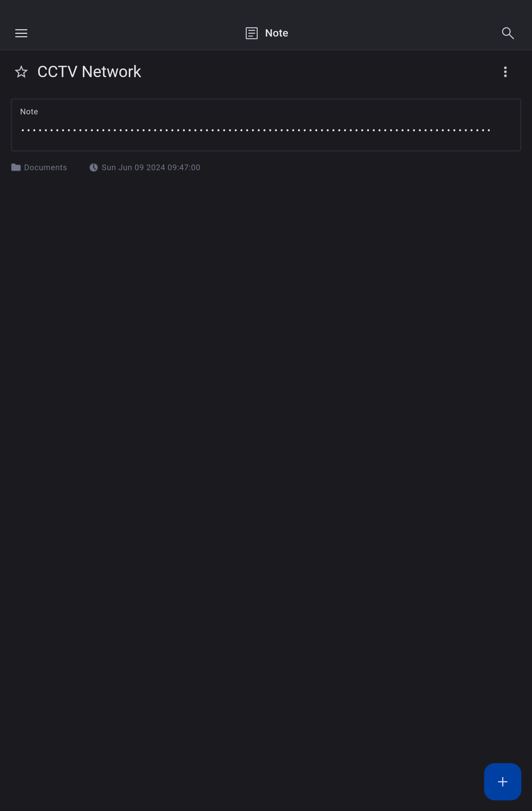Viewport: 532px width, 811px height.
Task: Reveal the hidden note by clicking masked dots
Action: coord(256,130)
